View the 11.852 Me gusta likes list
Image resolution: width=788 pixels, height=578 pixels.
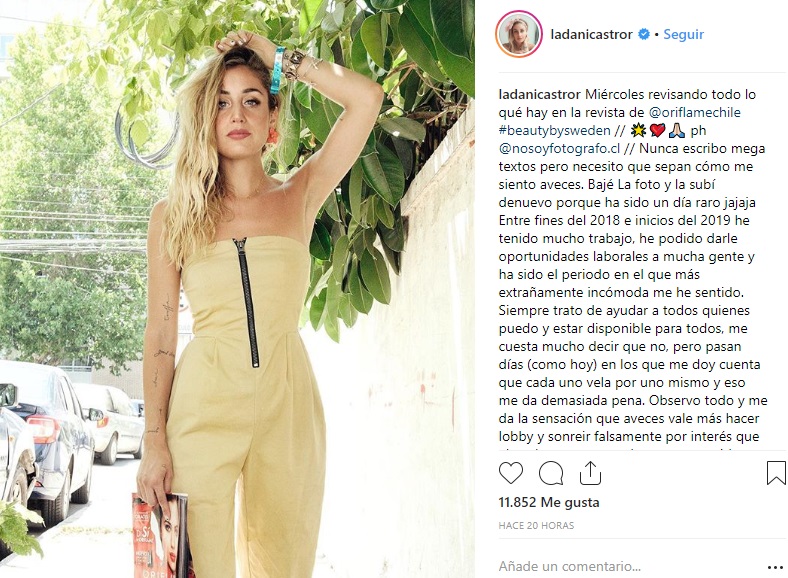click(549, 502)
